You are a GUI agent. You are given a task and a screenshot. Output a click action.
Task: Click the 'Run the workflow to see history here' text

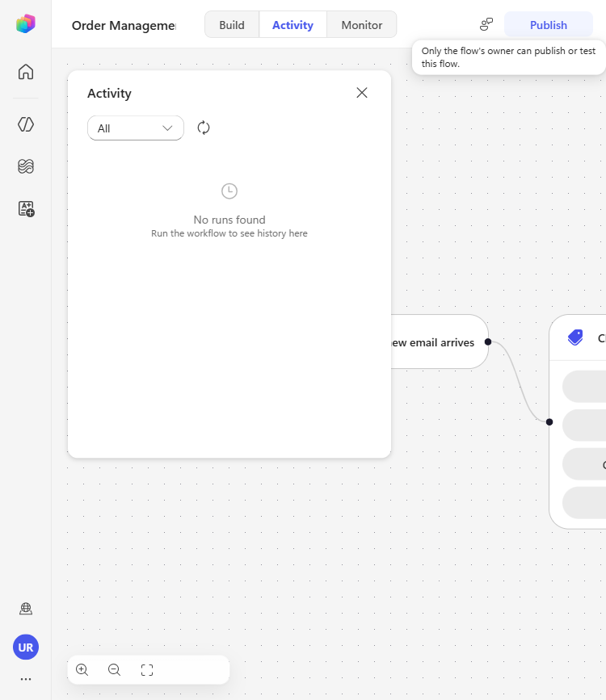(229, 233)
